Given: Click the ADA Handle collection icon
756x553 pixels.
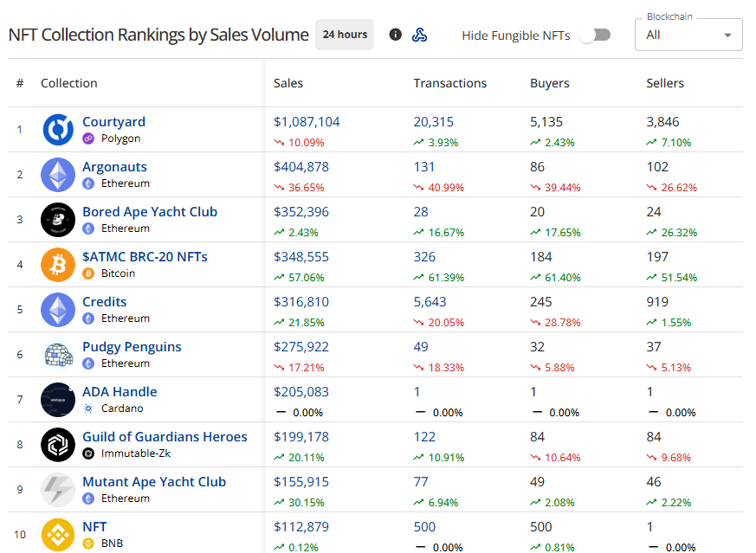Looking at the screenshot, I should point(58,399).
